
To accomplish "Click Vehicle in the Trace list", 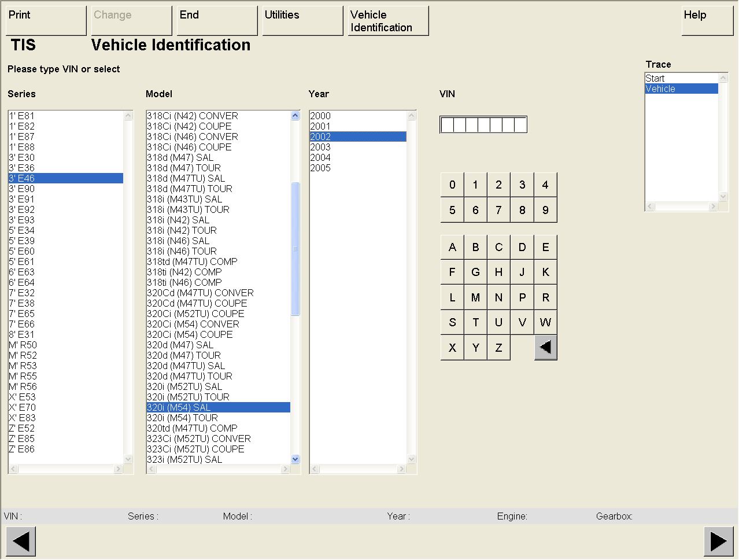I will click(682, 89).
